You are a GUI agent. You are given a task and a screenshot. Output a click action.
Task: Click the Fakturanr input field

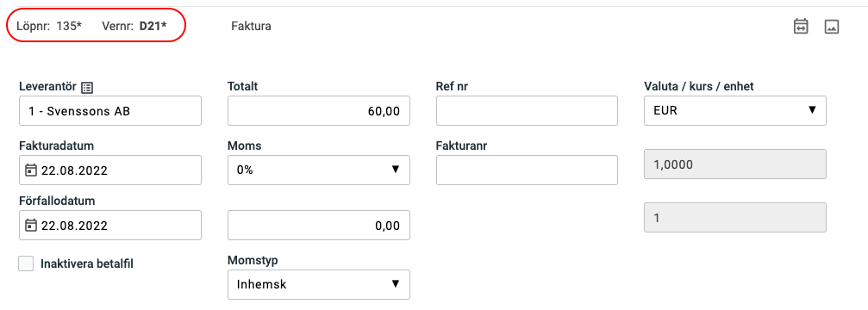(x=527, y=170)
